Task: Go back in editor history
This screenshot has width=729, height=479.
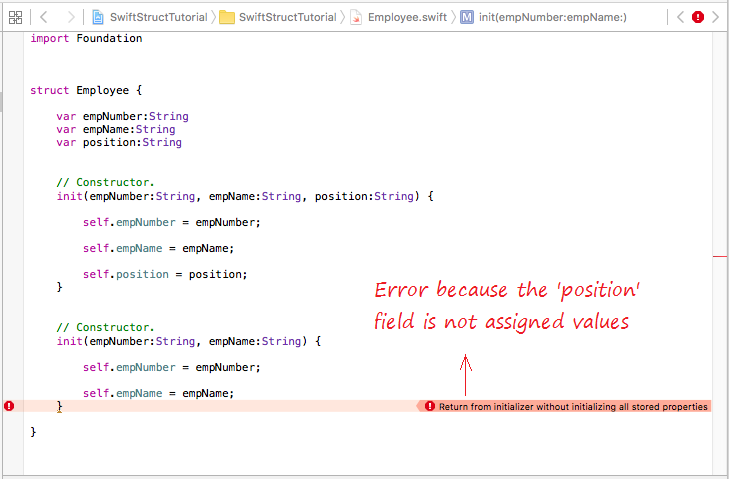Action: tap(44, 17)
